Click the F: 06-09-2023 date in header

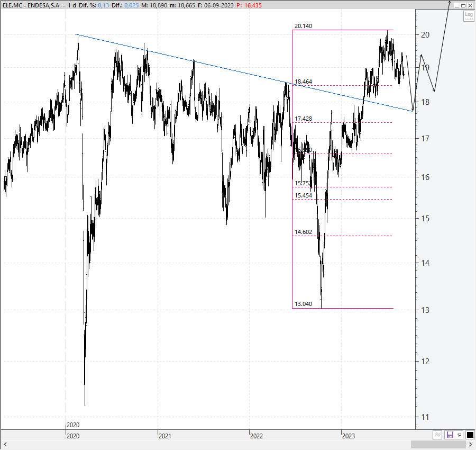216,5
